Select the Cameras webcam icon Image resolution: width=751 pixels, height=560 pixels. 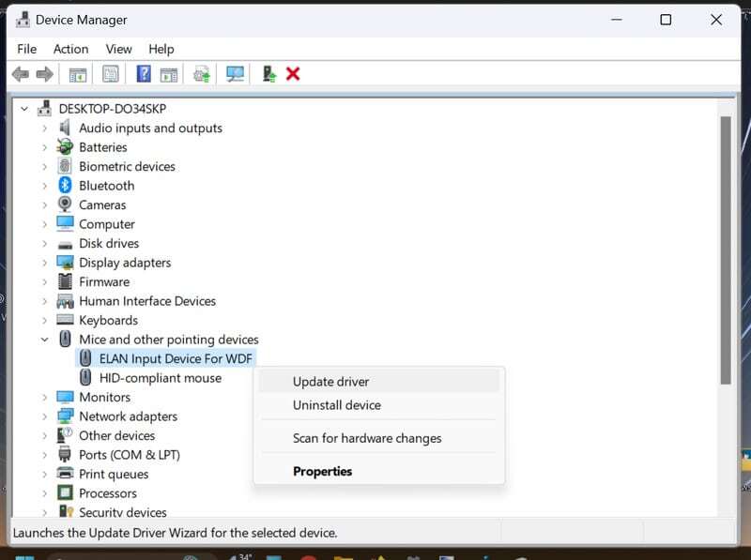[x=65, y=204]
